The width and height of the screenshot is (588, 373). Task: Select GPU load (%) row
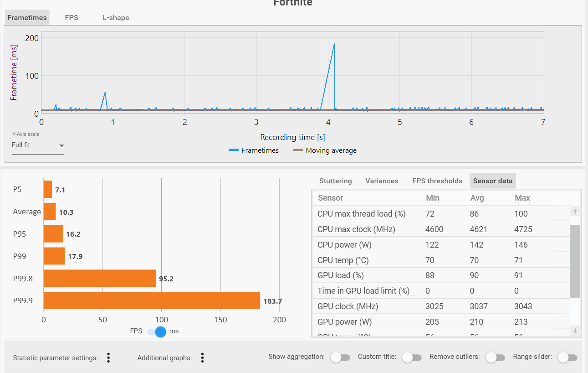point(441,275)
